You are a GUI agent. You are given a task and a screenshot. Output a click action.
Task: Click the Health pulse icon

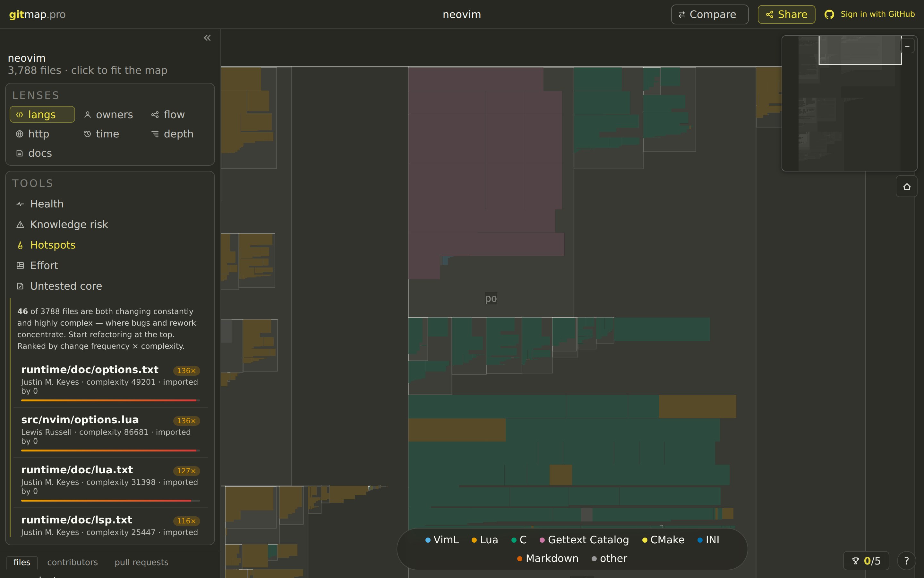click(x=20, y=204)
